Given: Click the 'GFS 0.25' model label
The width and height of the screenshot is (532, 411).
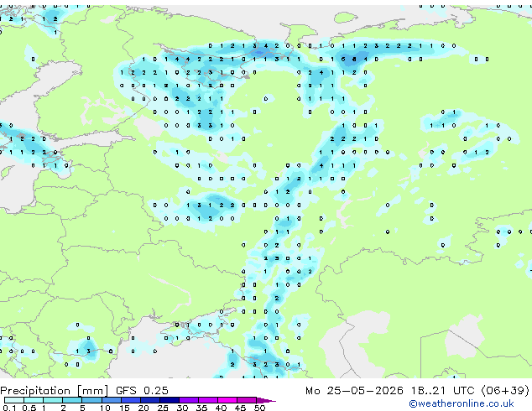Looking at the screenshot, I should tap(142, 391).
